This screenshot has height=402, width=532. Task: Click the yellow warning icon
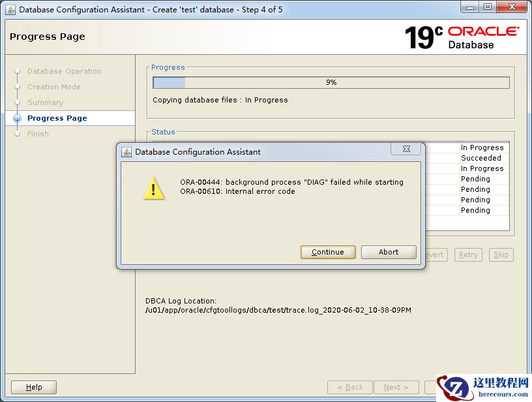(x=154, y=189)
